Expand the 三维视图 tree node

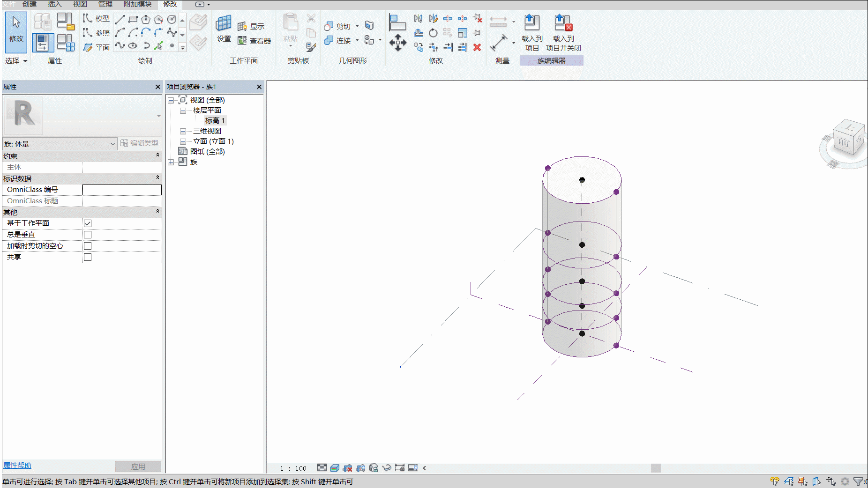click(183, 131)
